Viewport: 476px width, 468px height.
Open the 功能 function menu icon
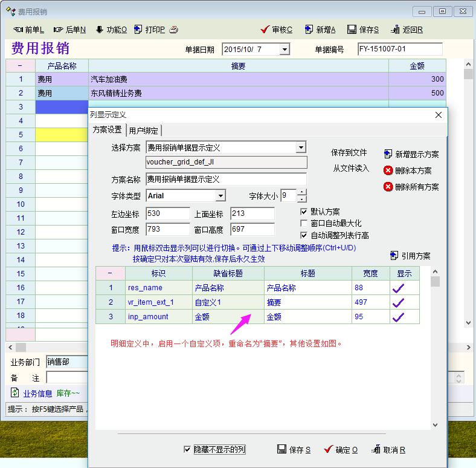click(100, 30)
